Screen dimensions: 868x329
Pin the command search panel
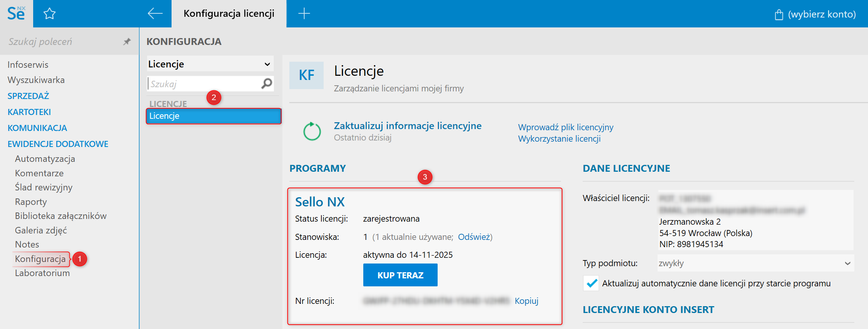(127, 42)
